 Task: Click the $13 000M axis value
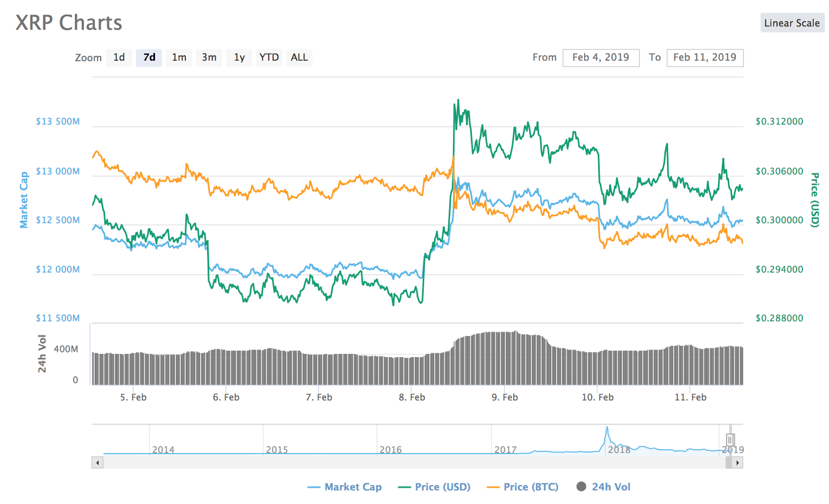58,171
